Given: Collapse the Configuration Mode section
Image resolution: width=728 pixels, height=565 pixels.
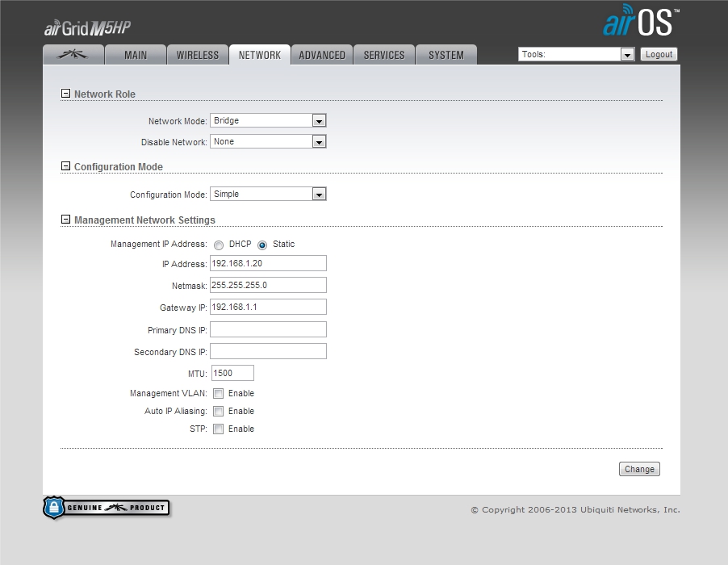Looking at the screenshot, I should [65, 166].
